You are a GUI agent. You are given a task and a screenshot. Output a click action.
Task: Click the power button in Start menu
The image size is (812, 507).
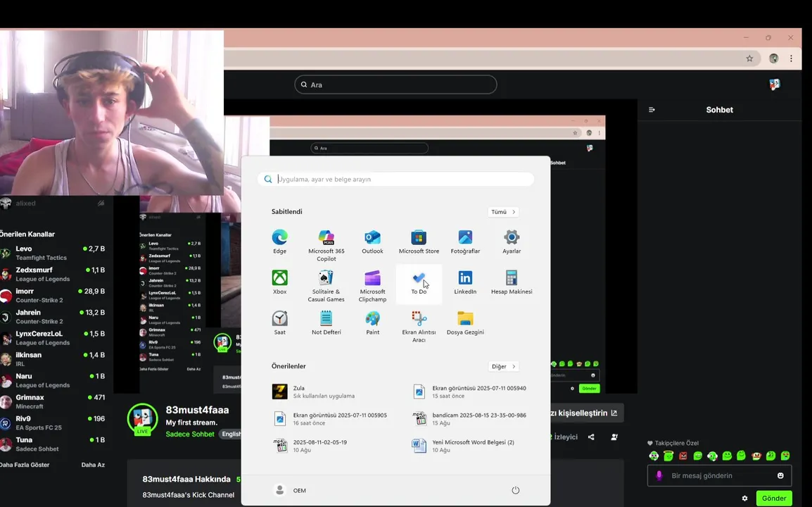tap(515, 490)
